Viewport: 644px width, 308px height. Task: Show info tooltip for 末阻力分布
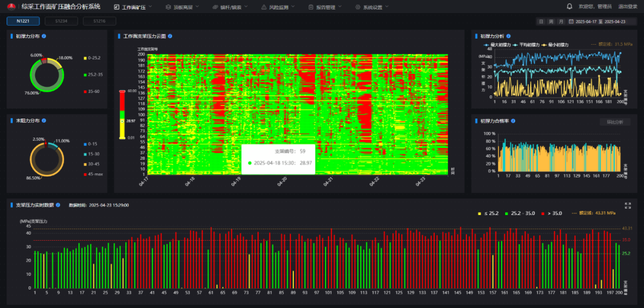tap(44, 120)
